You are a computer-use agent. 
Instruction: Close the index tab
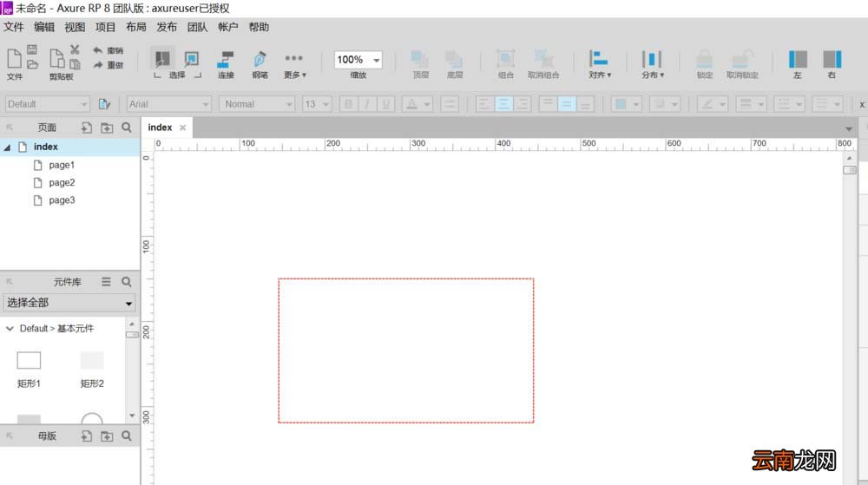click(182, 128)
